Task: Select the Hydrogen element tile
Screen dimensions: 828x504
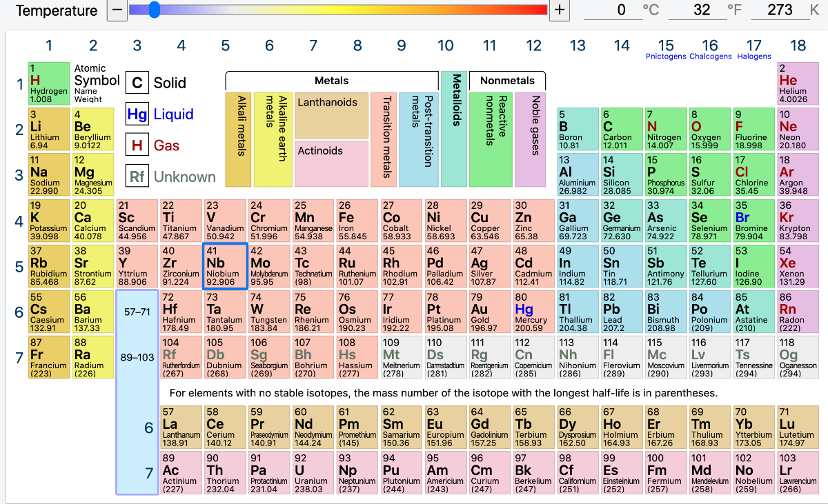Action: tap(49, 83)
